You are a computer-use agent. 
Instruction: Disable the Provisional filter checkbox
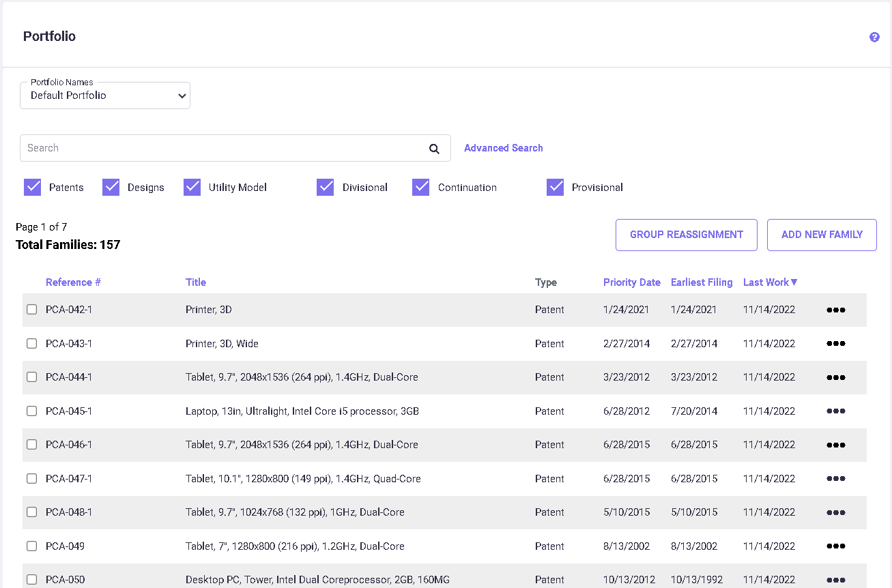555,188
